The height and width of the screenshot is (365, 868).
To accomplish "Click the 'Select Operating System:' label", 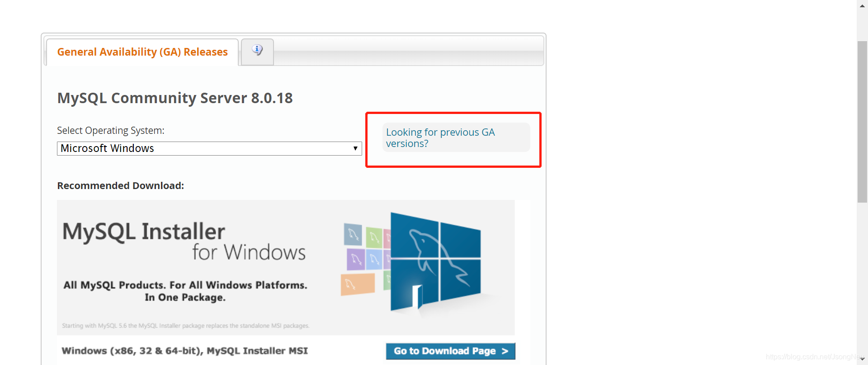I will (x=111, y=130).
